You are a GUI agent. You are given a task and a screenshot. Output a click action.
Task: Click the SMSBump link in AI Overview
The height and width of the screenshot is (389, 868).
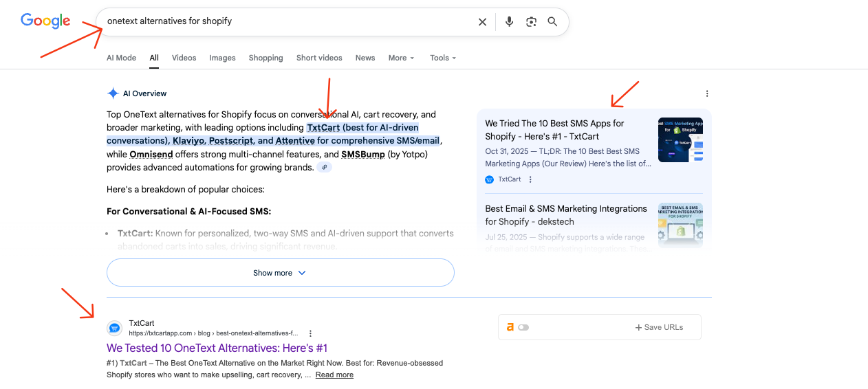[x=363, y=154]
